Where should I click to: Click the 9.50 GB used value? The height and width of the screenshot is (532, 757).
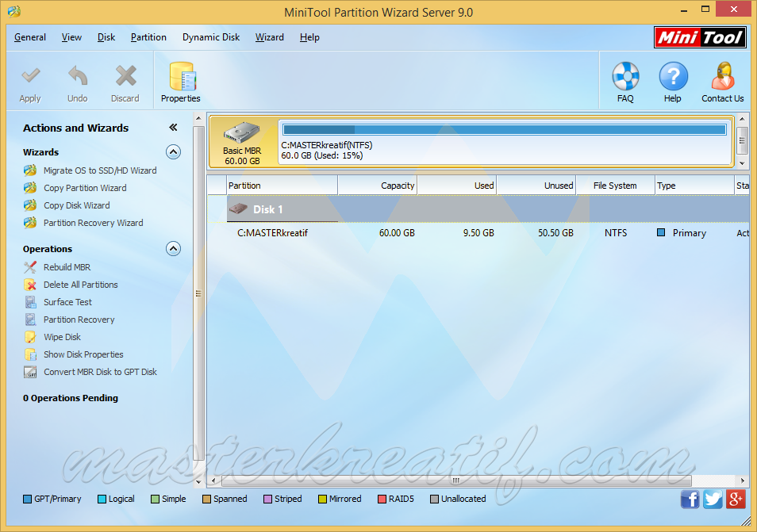click(x=478, y=233)
